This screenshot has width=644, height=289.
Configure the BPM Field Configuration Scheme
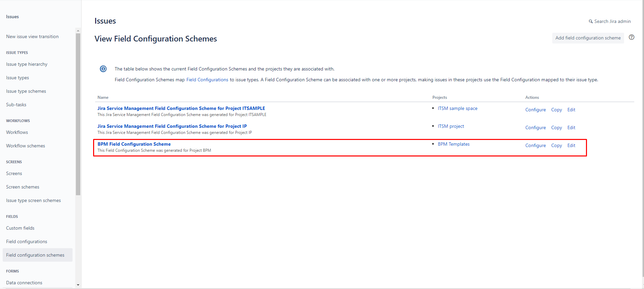[535, 146]
